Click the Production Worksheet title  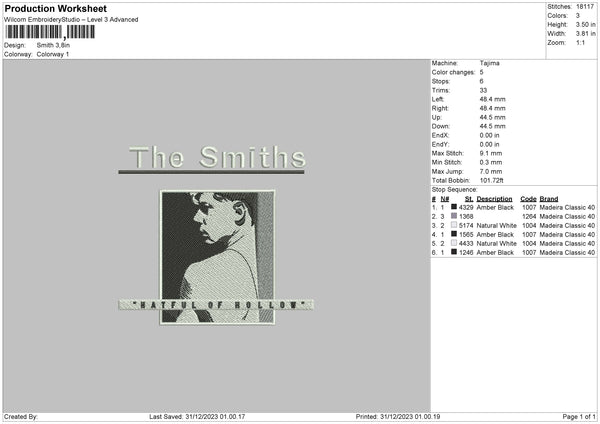click(x=55, y=8)
